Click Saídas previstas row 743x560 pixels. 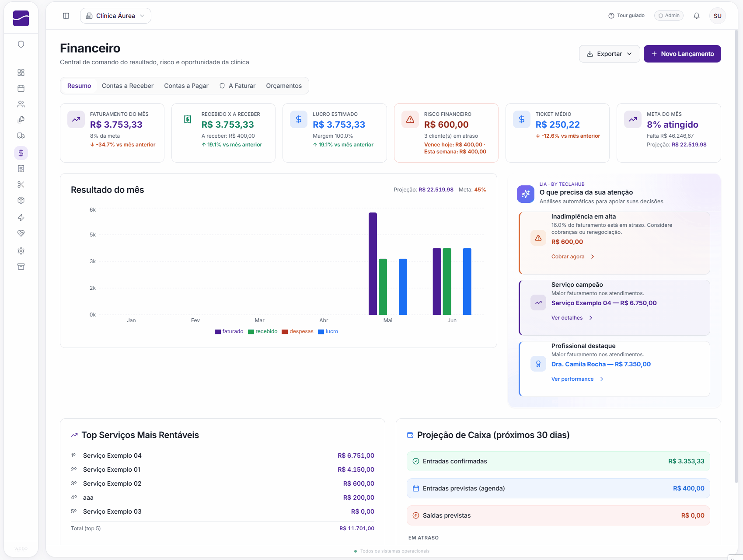[x=558, y=515]
